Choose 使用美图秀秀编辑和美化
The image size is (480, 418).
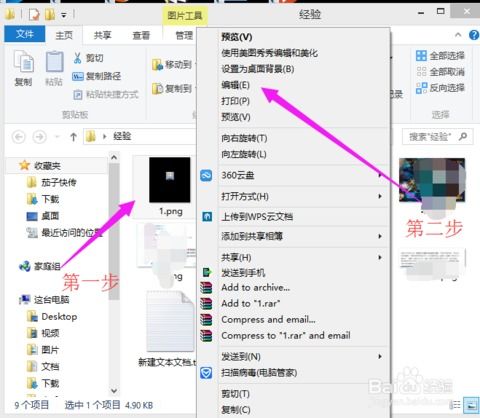coord(269,53)
